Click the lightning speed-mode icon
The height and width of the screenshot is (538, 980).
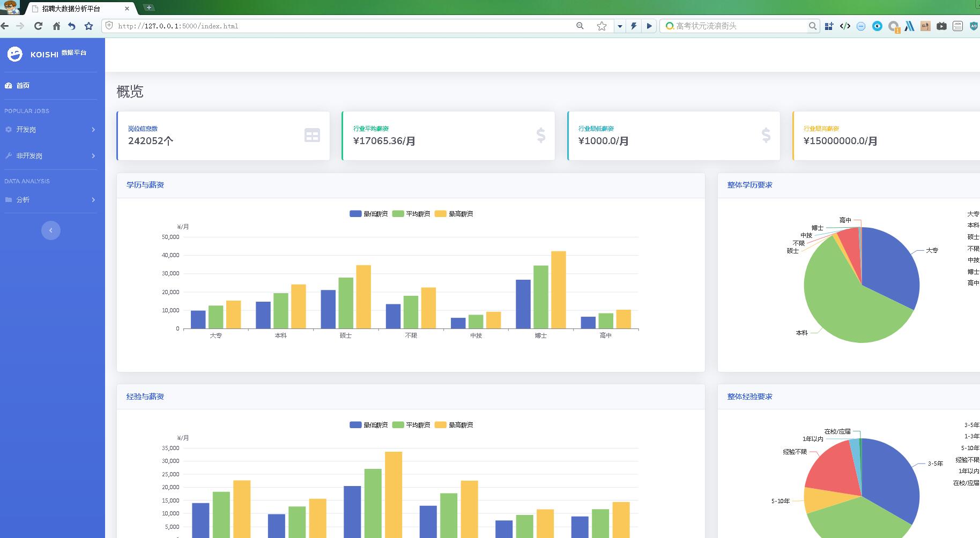pyautogui.click(x=634, y=26)
